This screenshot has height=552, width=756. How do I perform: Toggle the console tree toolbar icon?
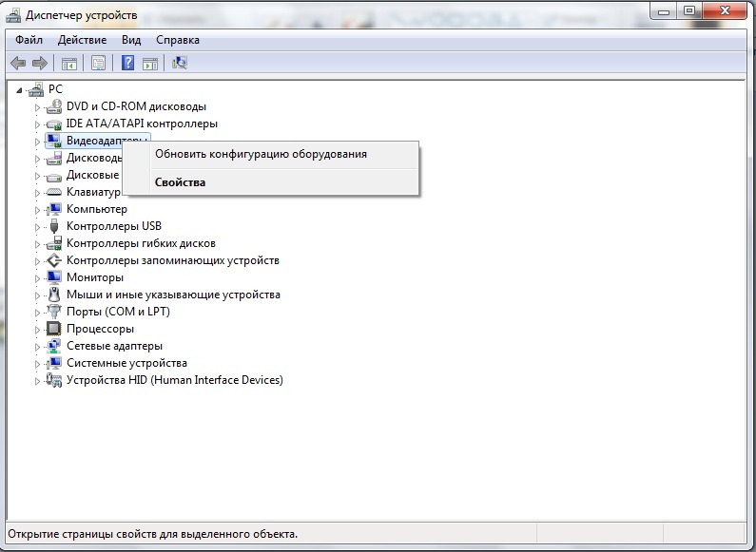point(69,63)
